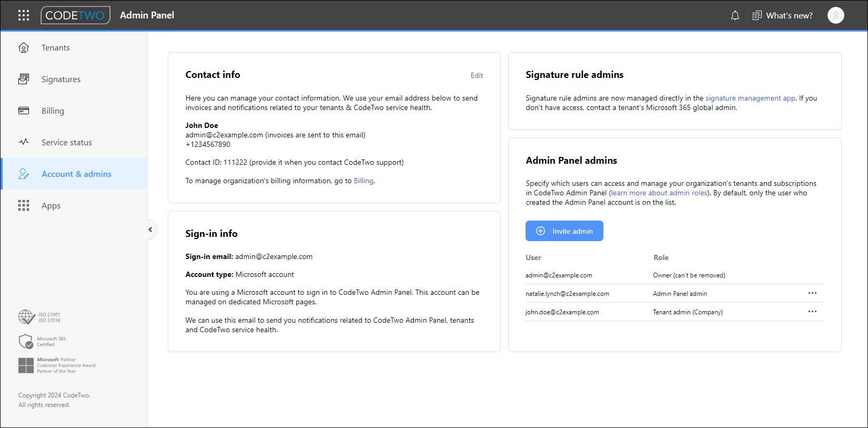The image size is (868, 428).
Task: Click the ISO 27001 certification badge
Action: 39,317
